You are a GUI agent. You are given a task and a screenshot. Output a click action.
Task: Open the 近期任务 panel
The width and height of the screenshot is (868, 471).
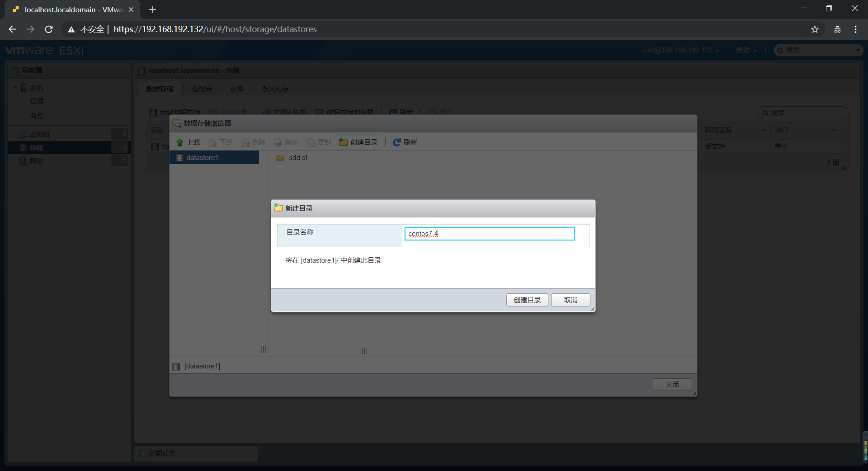(x=196, y=453)
